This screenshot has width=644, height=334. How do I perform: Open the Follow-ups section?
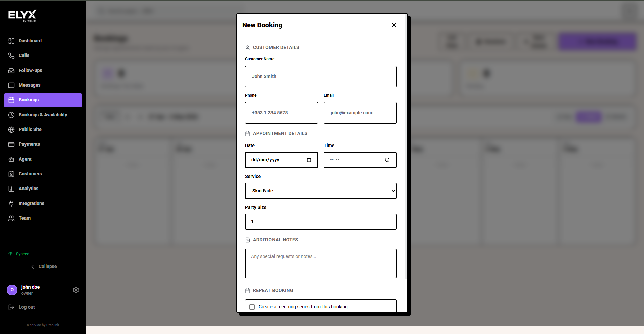[43, 70]
